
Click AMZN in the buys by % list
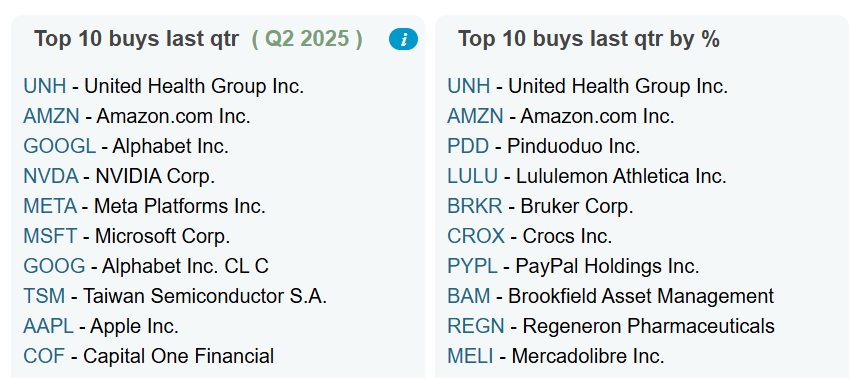pyautogui.click(x=475, y=116)
